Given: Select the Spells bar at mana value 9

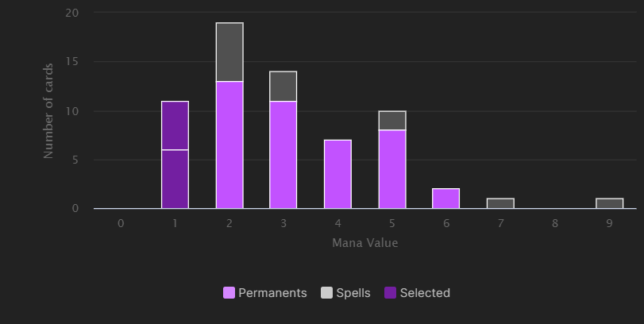Looking at the screenshot, I should (609, 203).
